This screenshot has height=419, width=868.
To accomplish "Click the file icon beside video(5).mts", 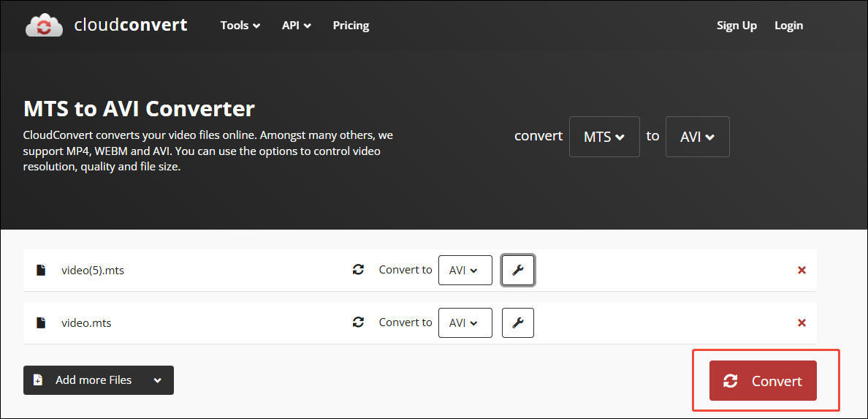I will [x=40, y=271].
